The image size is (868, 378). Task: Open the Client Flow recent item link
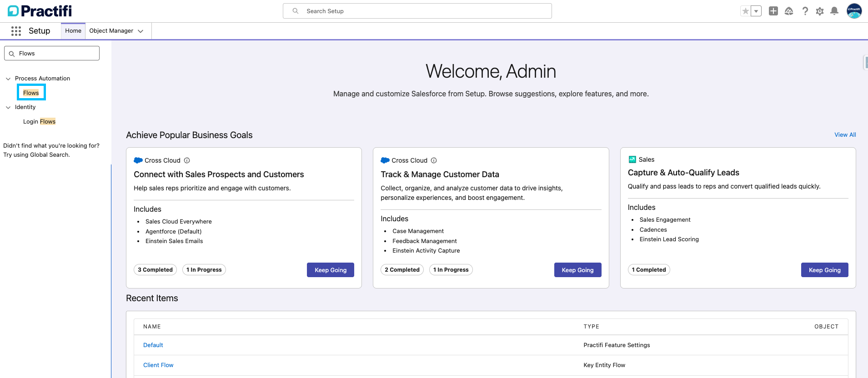coord(158,365)
